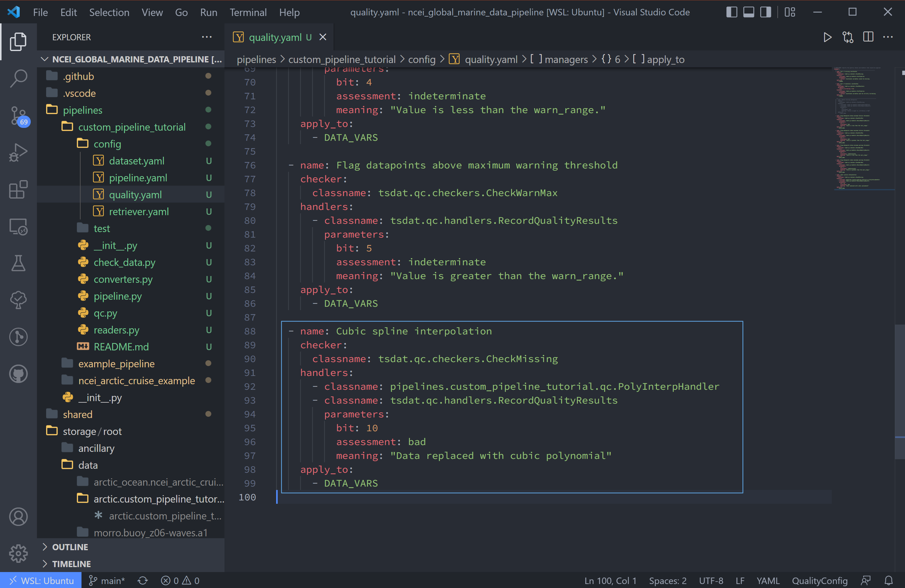This screenshot has width=905, height=588.
Task: Run the file with the play button
Action: [827, 37]
